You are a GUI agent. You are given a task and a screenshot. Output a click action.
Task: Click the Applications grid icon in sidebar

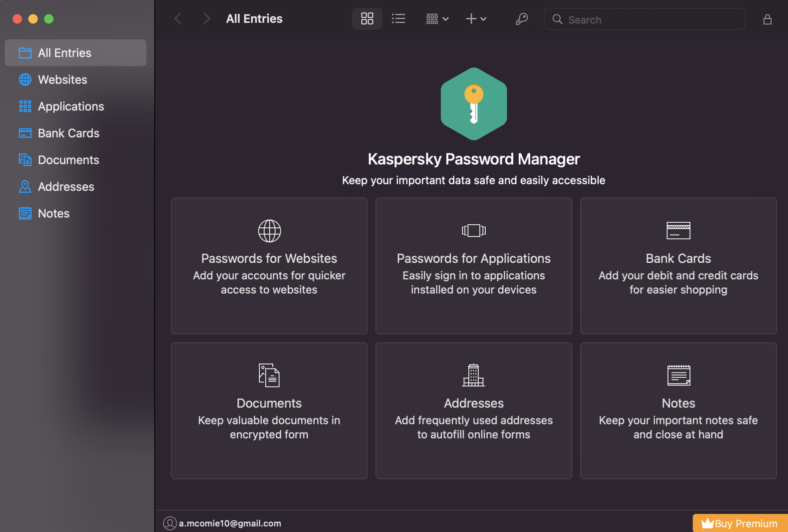pos(25,106)
